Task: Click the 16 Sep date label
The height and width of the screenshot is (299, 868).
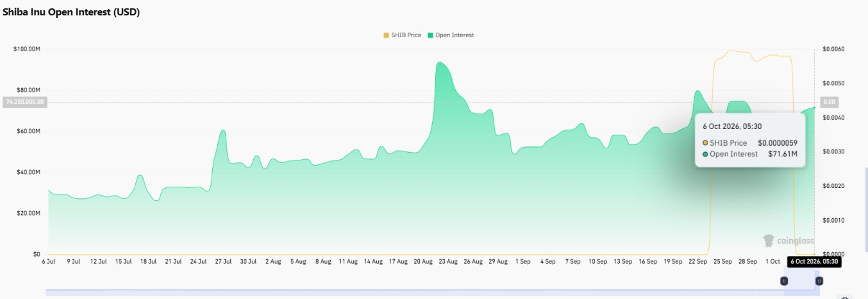Action: pyautogui.click(x=648, y=262)
